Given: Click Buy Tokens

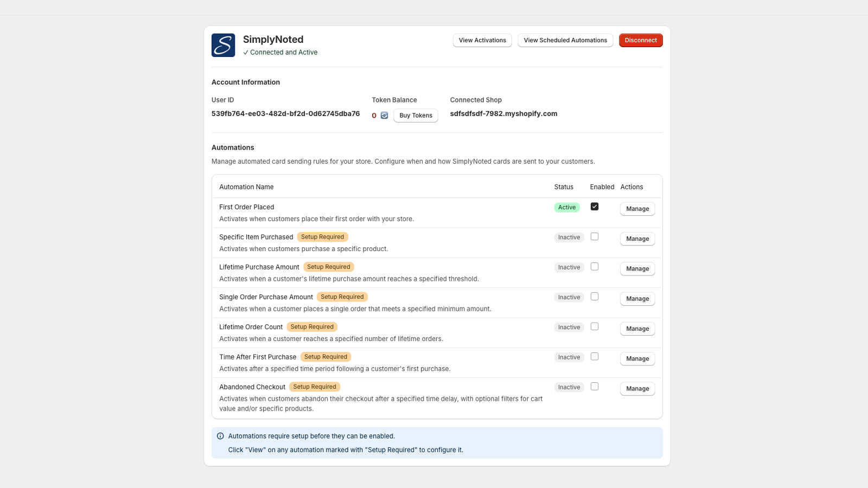Looking at the screenshot, I should 416,115.
